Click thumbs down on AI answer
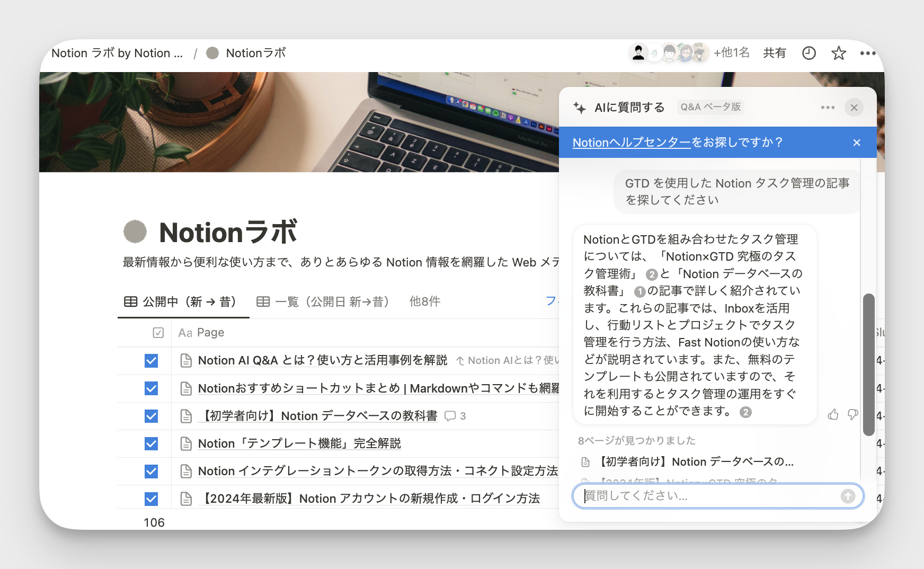This screenshot has width=924, height=569. (x=852, y=414)
